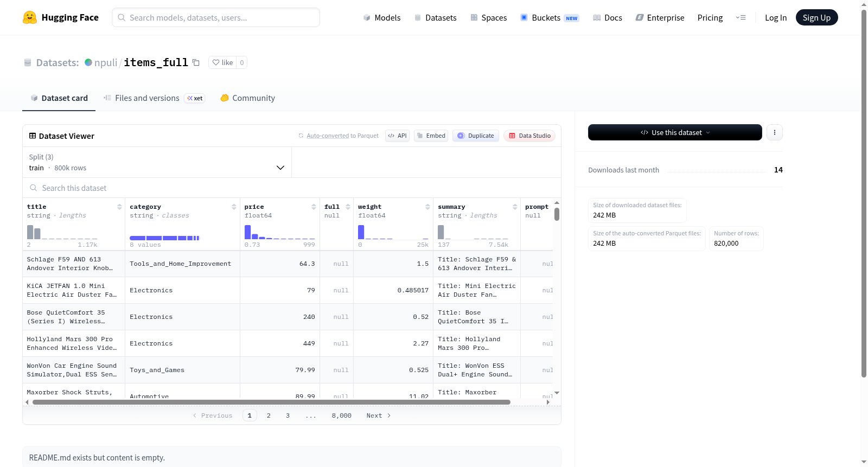
Task: Open Buckets in the navigation
Action: [550, 18]
